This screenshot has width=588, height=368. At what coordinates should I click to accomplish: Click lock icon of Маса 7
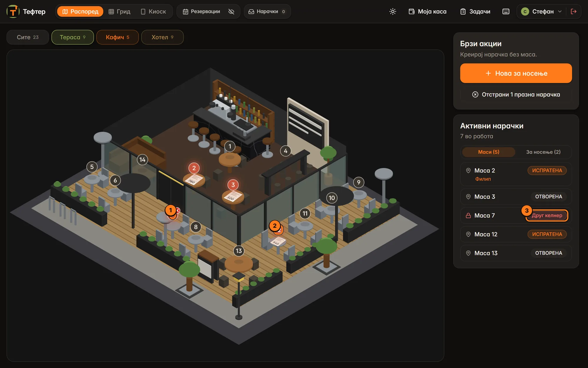pos(468,216)
